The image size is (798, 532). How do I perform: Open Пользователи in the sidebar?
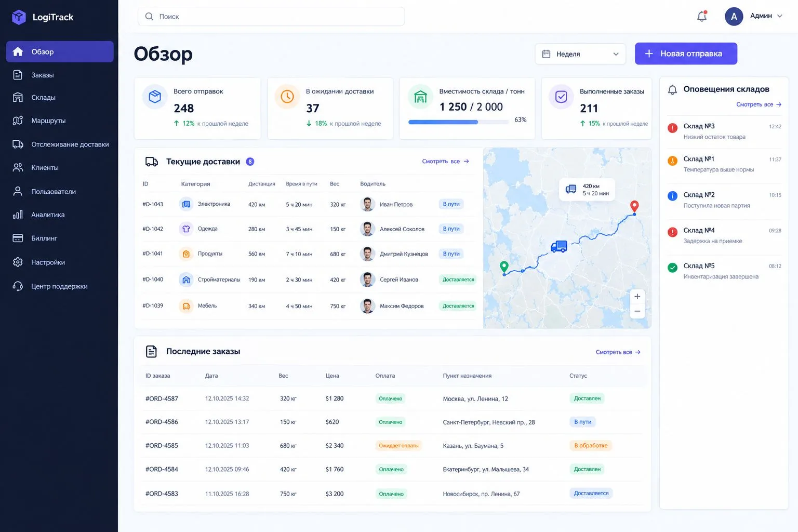click(60, 191)
